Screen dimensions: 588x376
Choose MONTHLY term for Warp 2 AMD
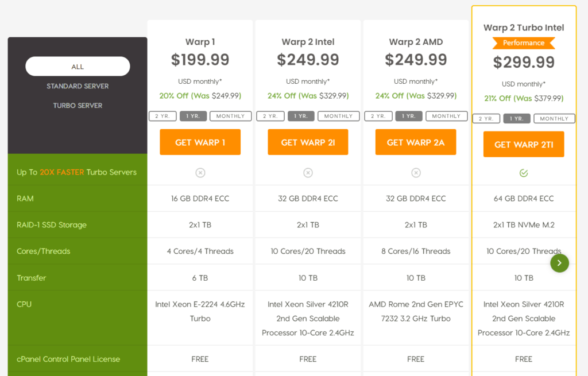[446, 116]
